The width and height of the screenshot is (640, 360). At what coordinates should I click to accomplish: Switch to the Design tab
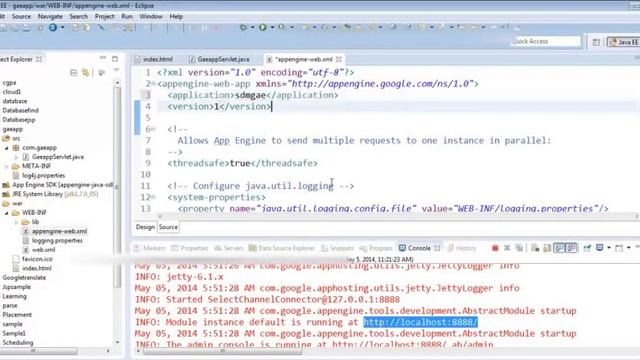145,227
